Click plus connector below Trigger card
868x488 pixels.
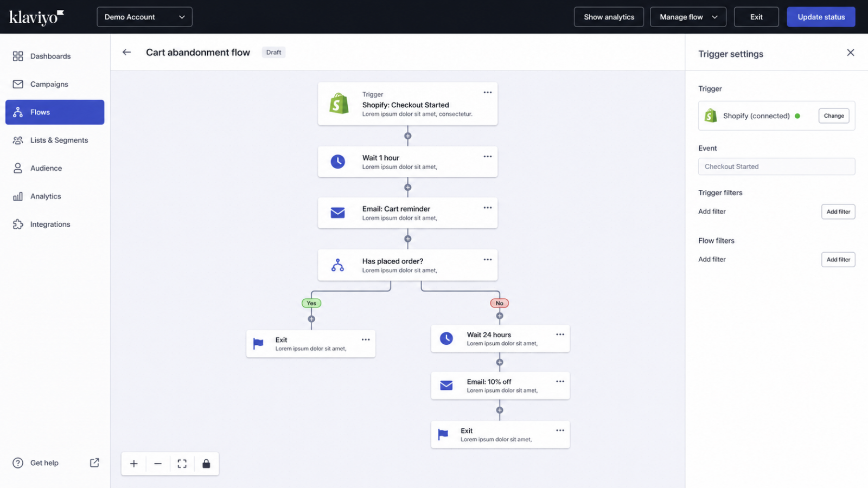pos(408,136)
